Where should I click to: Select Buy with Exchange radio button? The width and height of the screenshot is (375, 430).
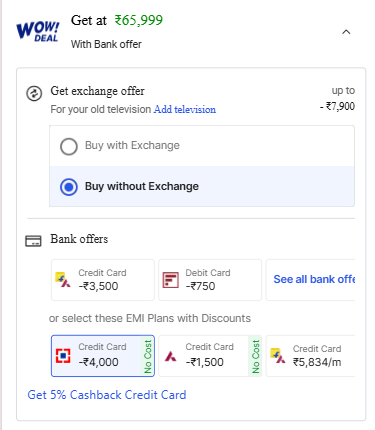[x=69, y=146]
